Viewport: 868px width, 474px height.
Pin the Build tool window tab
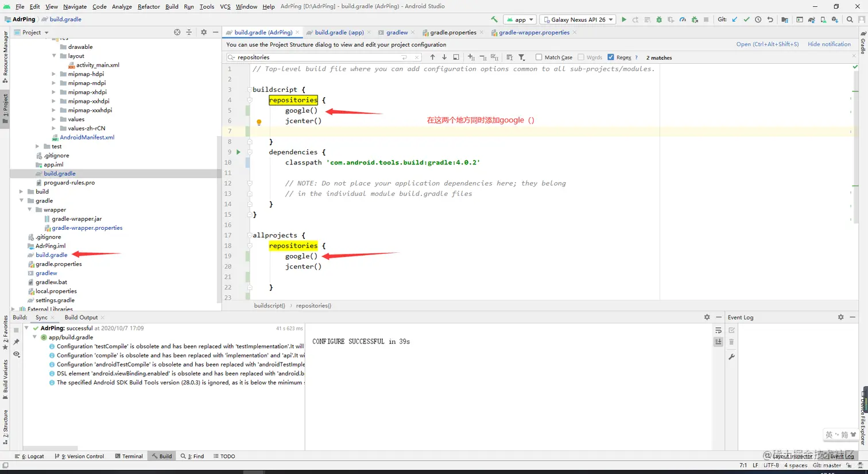pos(16,342)
